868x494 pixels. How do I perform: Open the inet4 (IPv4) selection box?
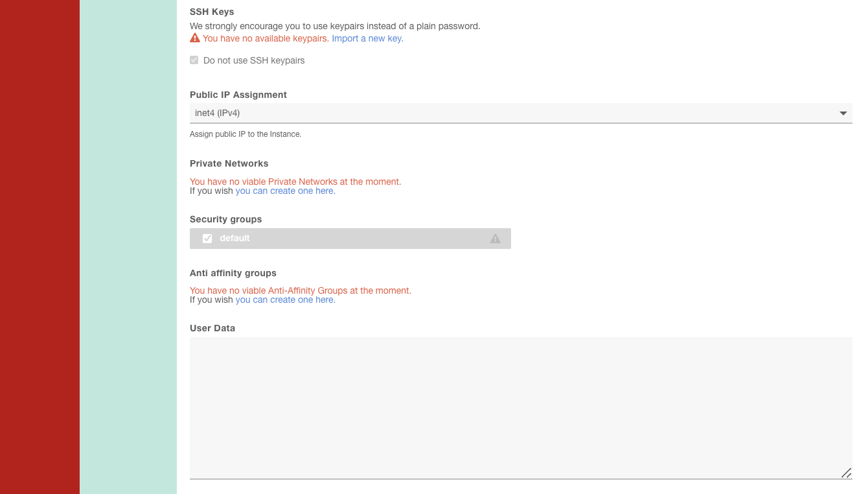[518, 113]
